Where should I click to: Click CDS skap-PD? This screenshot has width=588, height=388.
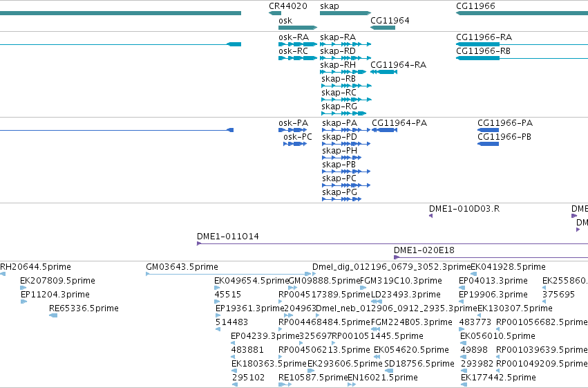tap(346, 144)
